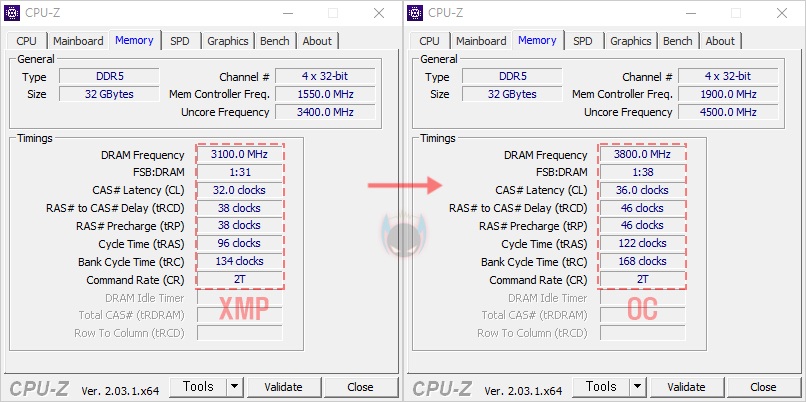Click the 1550.0 MHz Mem Controller Freq. value

[325, 95]
